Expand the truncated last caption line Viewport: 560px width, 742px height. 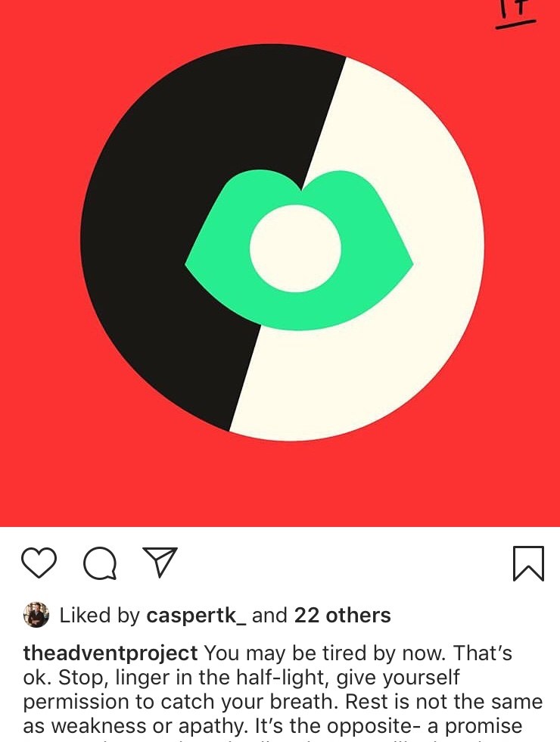click(280, 739)
